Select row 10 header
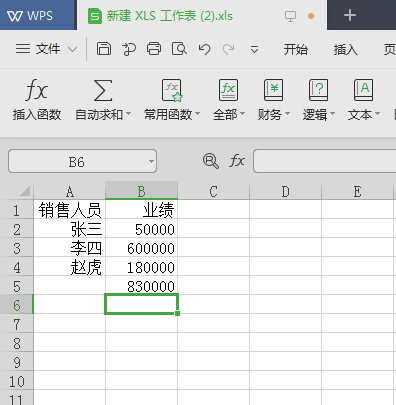The height and width of the screenshot is (405, 396). 17,381
